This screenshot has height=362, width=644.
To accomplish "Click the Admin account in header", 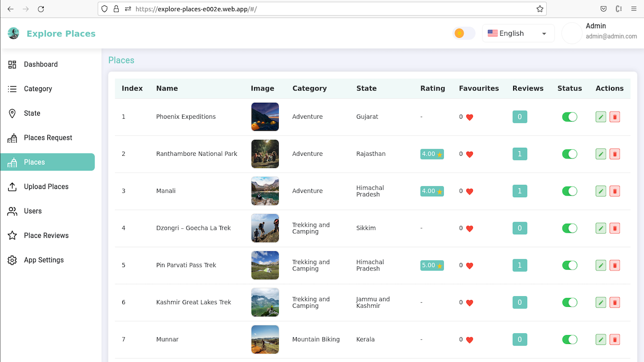I will click(x=596, y=31).
